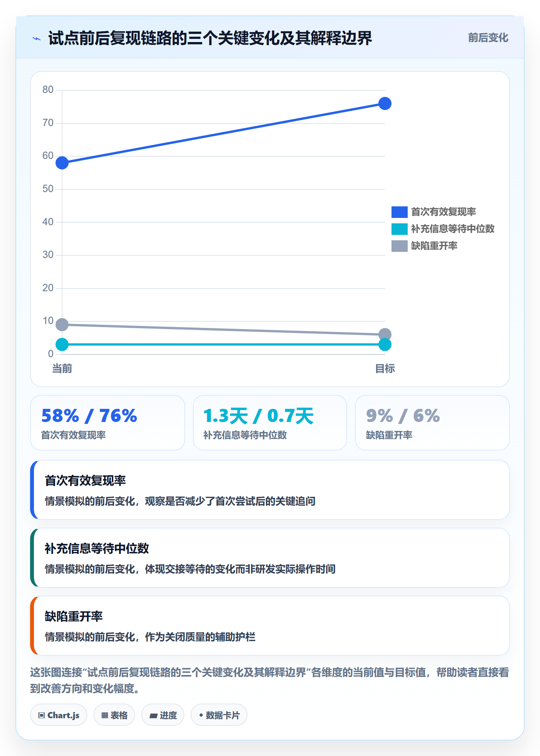Click the bold 补充信息等待中位数 heading in the green-bordered card
This screenshot has width=540, height=756.
point(97,548)
